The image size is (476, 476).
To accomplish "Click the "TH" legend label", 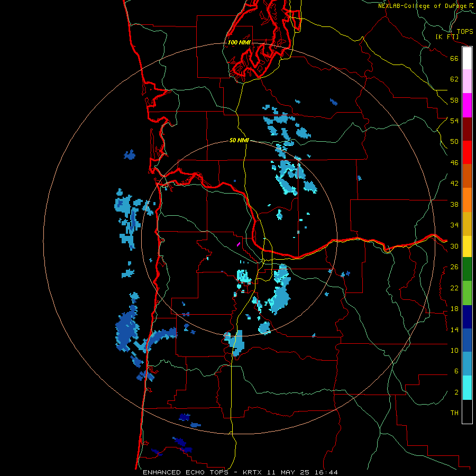I will [454, 413].
